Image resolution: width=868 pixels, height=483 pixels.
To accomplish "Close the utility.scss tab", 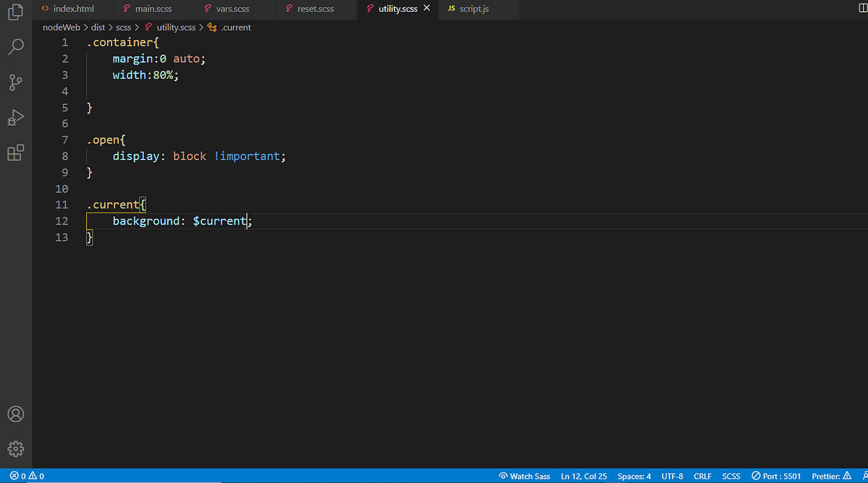I will pyautogui.click(x=426, y=8).
